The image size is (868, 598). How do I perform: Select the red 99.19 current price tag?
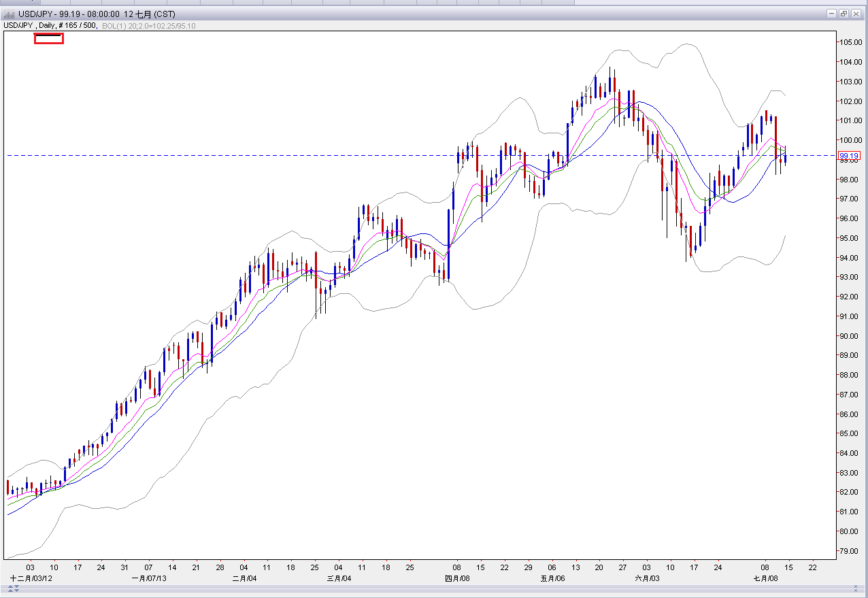click(850, 156)
